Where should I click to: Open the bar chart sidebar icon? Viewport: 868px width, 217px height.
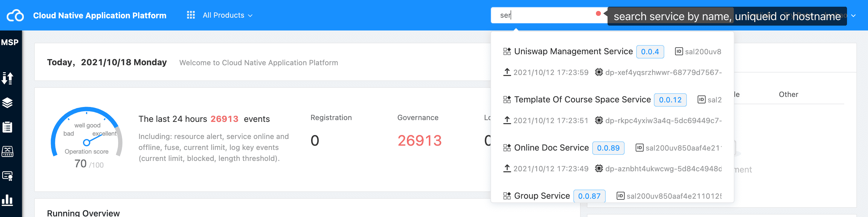click(x=7, y=200)
